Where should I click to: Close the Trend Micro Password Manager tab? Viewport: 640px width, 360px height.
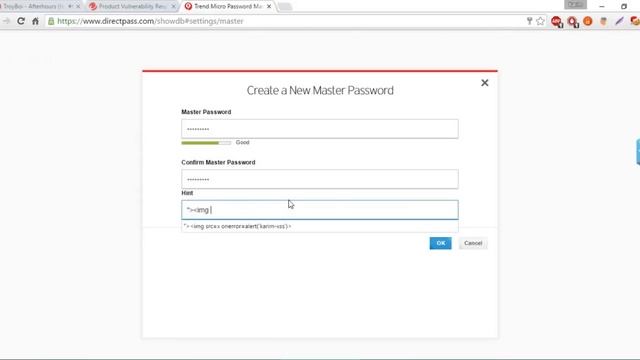pos(269,7)
